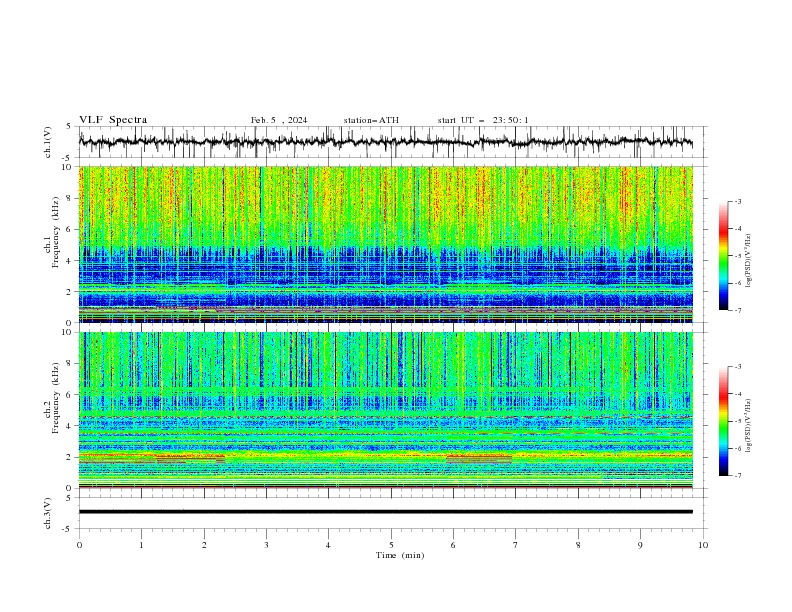The height and width of the screenshot is (612, 792).
Task: Click the upper PSD color bar
Action: coord(723,256)
